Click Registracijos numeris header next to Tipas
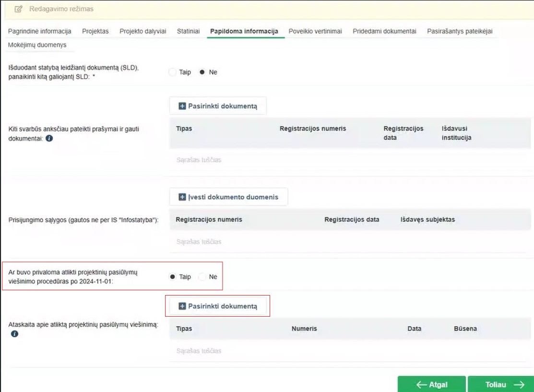 tap(313, 129)
